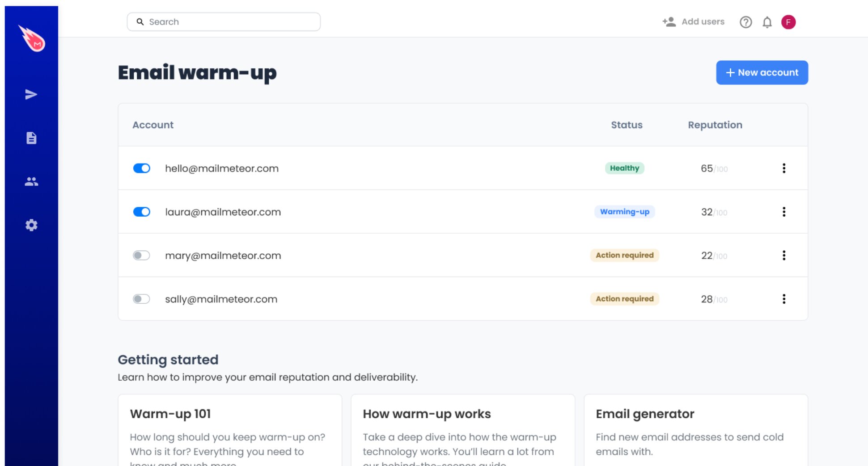Click the Add users link
868x466 pixels.
[x=703, y=21]
